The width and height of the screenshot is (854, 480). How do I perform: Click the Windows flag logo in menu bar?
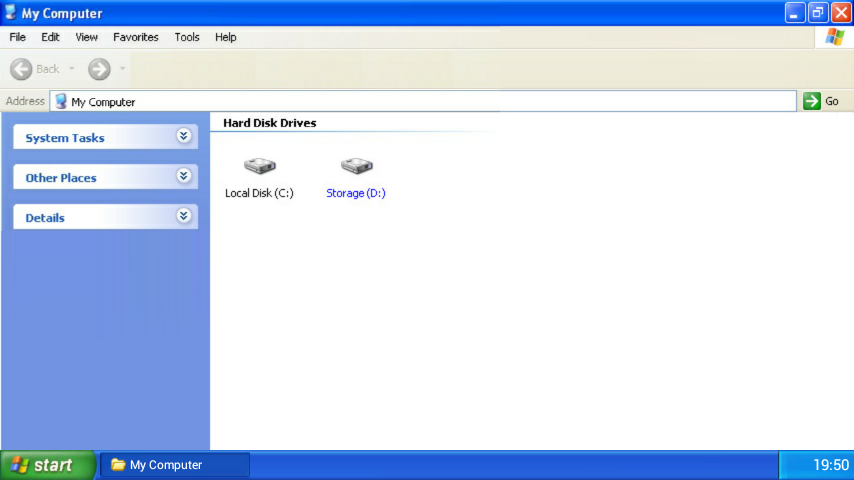point(834,37)
